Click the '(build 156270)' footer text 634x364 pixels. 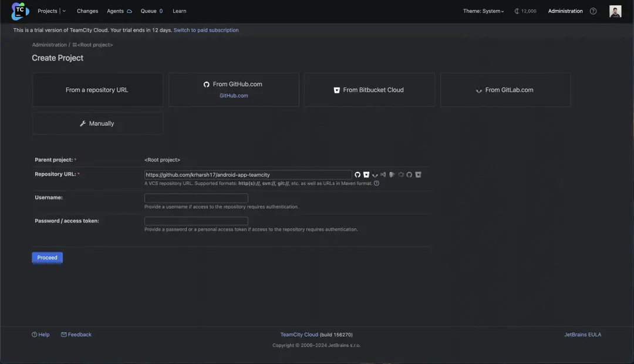point(336,335)
